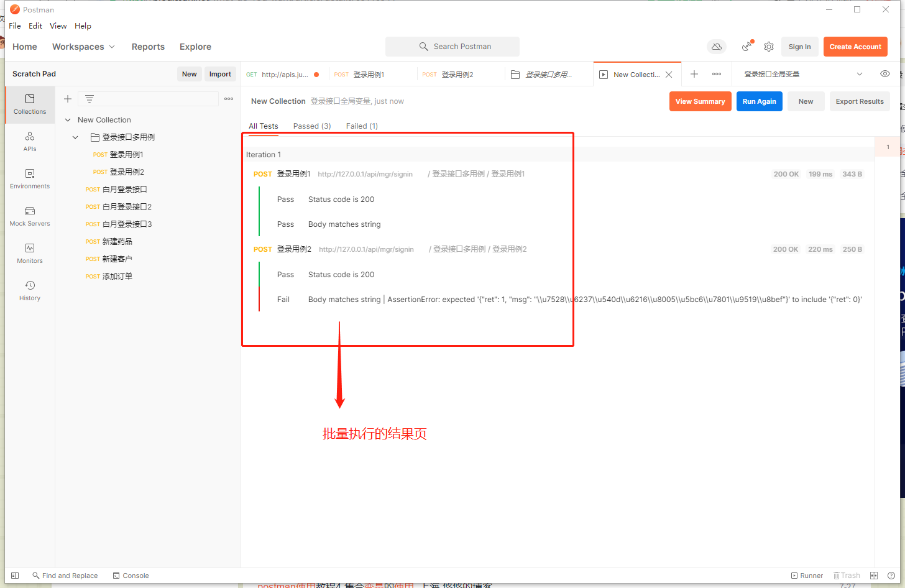Switch to the Passed (3) tab
This screenshot has height=588, width=905.
312,126
